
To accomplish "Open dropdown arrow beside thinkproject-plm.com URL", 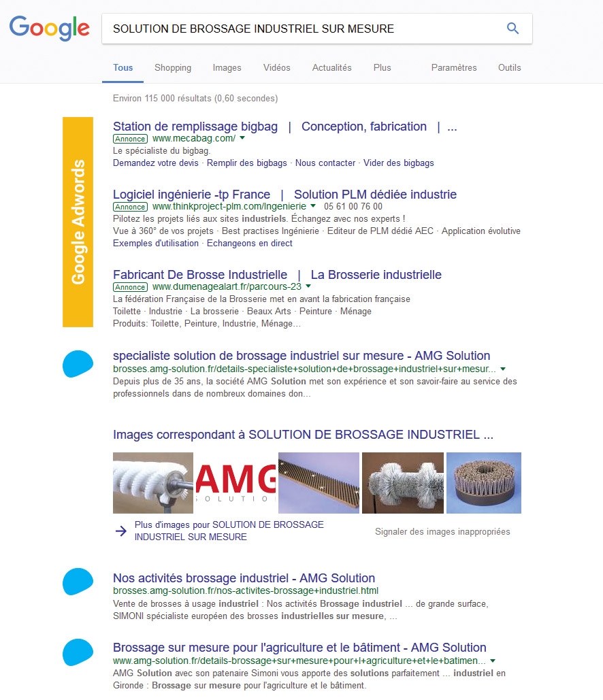I will click(313, 206).
